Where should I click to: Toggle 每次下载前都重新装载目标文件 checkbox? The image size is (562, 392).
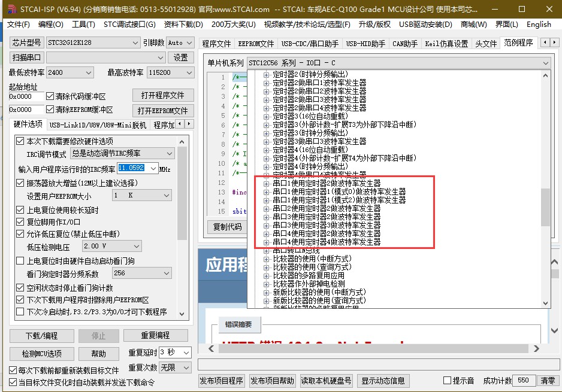(13, 370)
